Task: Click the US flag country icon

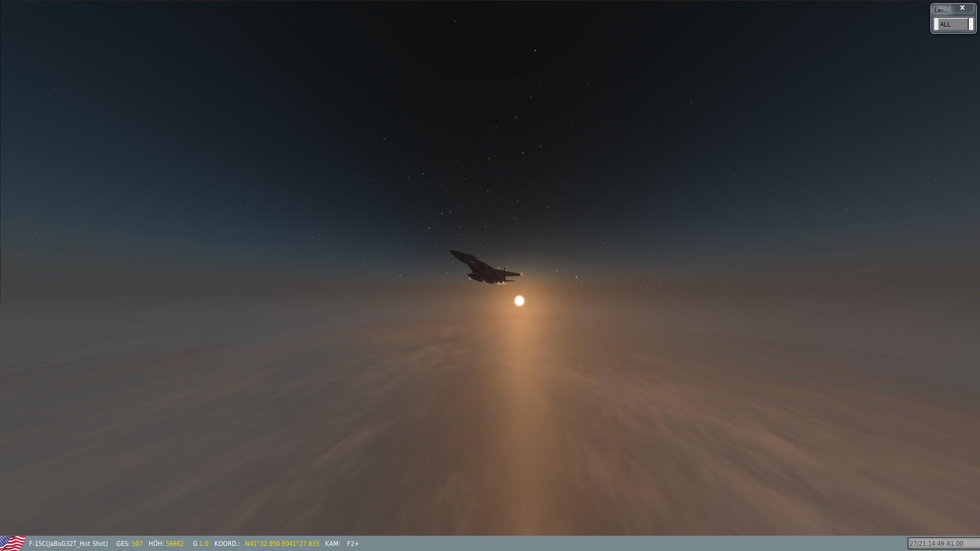Action: click(13, 543)
